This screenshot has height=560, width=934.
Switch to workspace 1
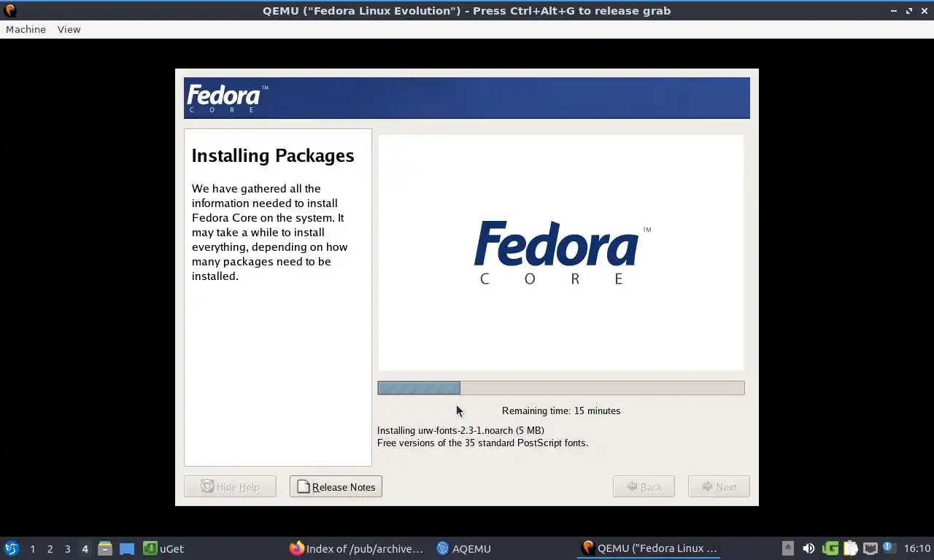click(x=32, y=548)
